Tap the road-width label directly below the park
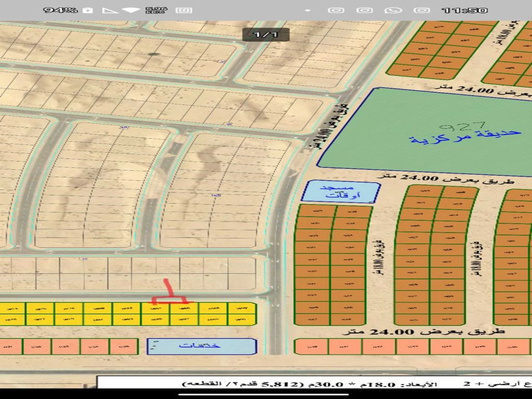Screen dimensions: 532x399 click(455, 177)
